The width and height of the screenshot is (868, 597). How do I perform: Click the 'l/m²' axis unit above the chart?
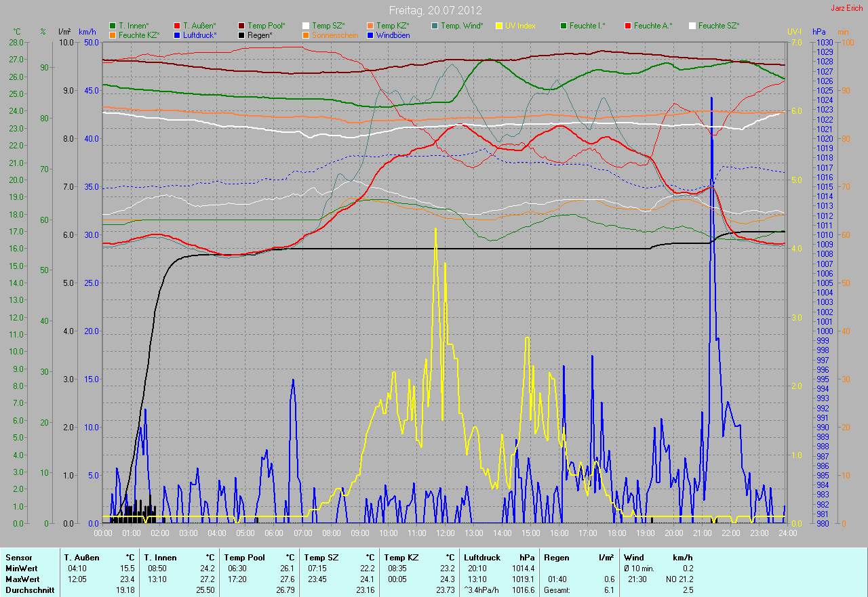65,32
